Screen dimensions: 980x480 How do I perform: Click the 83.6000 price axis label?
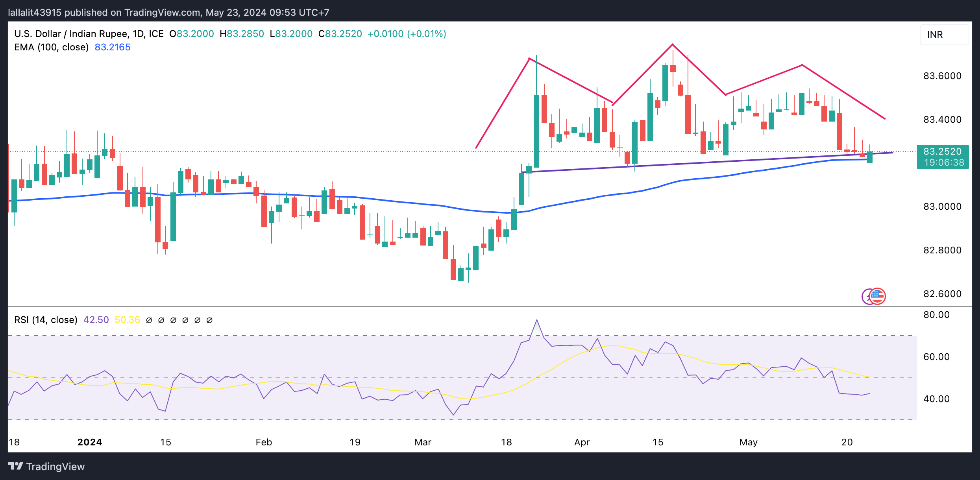[x=942, y=76]
